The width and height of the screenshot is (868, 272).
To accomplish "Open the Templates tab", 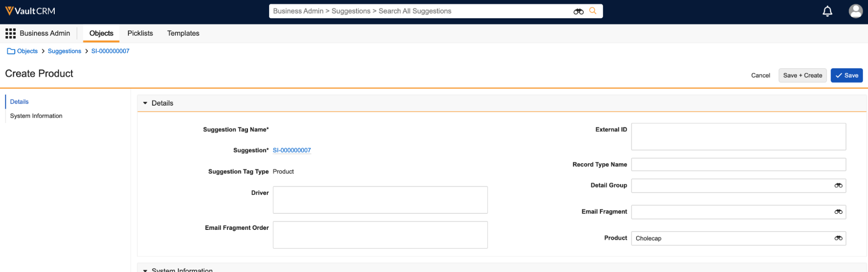I will tap(183, 33).
